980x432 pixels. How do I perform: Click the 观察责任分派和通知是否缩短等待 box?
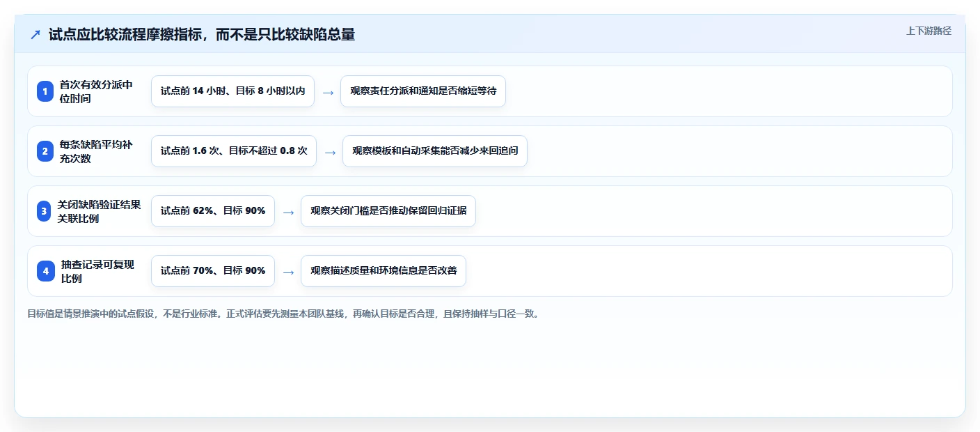pos(423,91)
